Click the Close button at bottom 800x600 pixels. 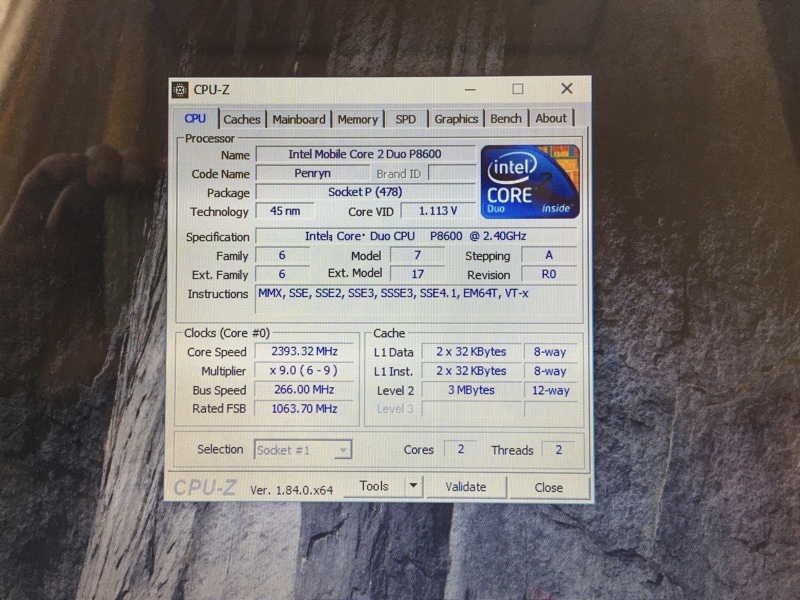[x=548, y=488]
